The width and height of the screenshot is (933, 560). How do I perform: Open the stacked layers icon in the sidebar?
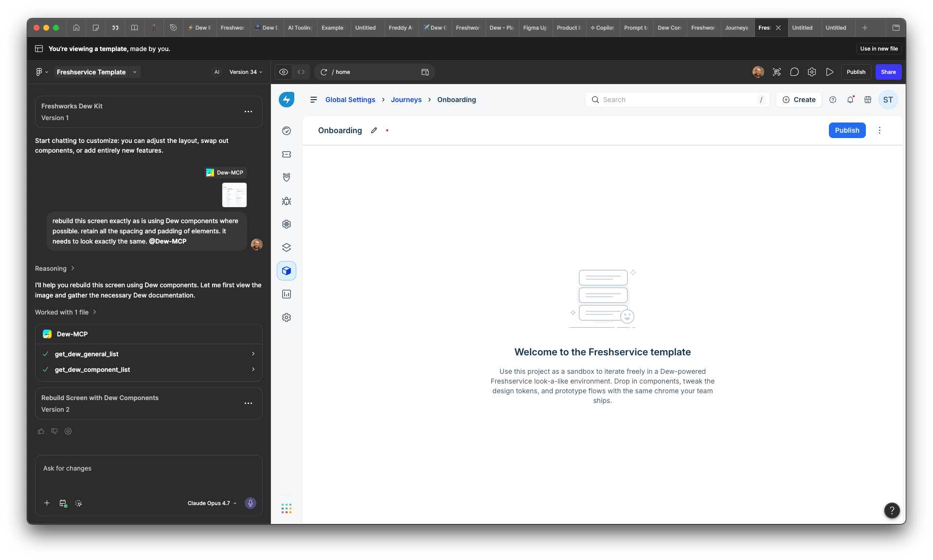click(x=287, y=247)
